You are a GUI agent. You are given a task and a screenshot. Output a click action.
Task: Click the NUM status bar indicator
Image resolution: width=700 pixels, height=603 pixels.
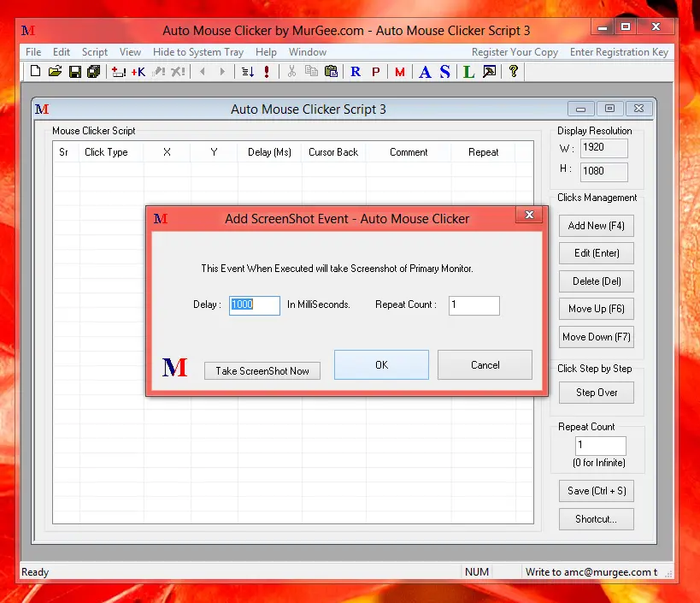click(477, 572)
